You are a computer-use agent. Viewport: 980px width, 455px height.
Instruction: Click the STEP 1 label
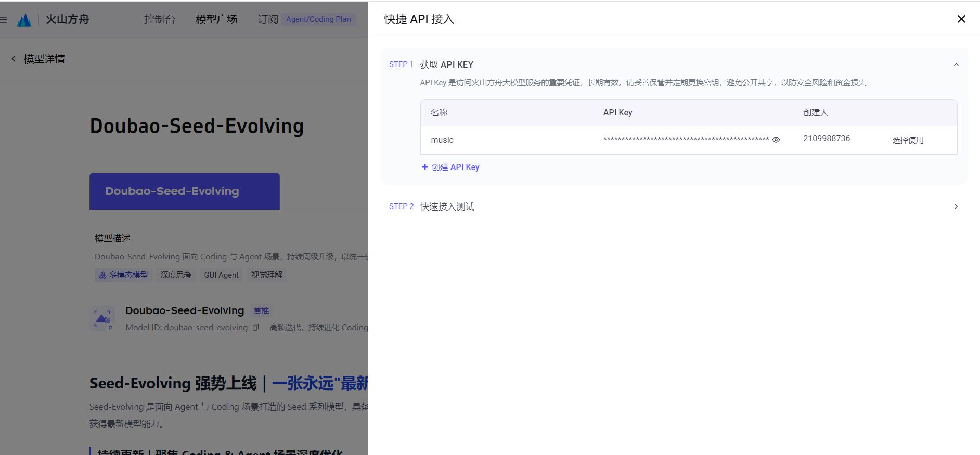point(401,64)
